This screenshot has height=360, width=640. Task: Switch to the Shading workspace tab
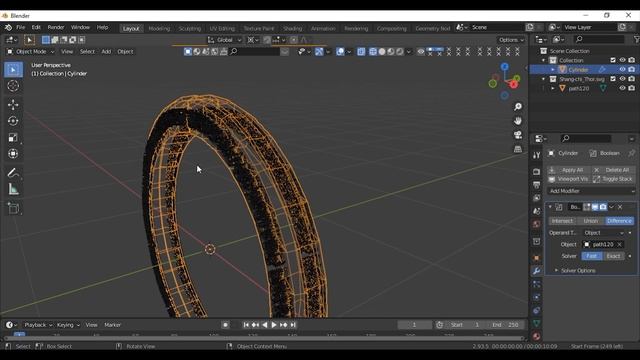pos(293,29)
